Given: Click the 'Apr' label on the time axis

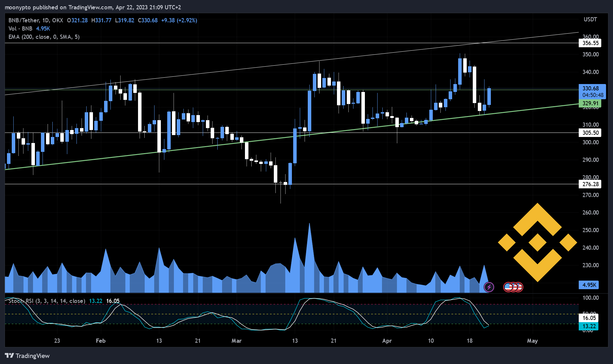Looking at the screenshot, I should [387, 341].
